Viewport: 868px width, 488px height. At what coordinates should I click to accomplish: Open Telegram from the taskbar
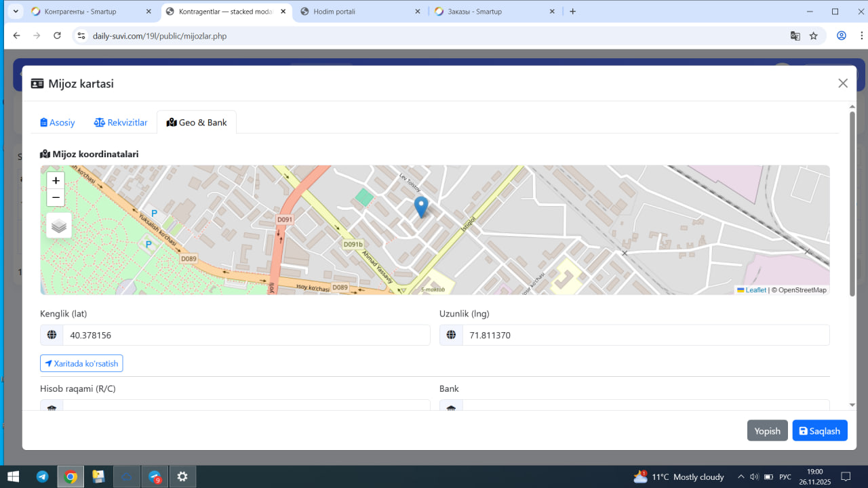[x=42, y=476]
